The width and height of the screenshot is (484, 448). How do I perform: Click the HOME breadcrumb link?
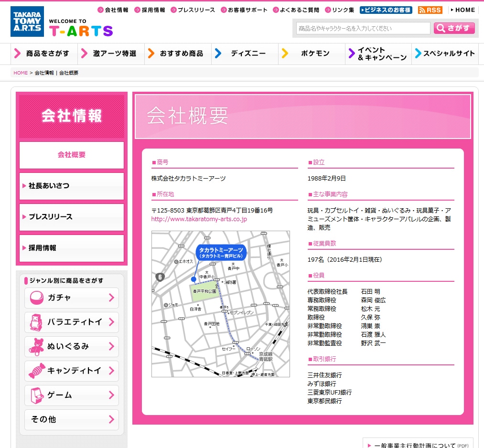(x=21, y=73)
